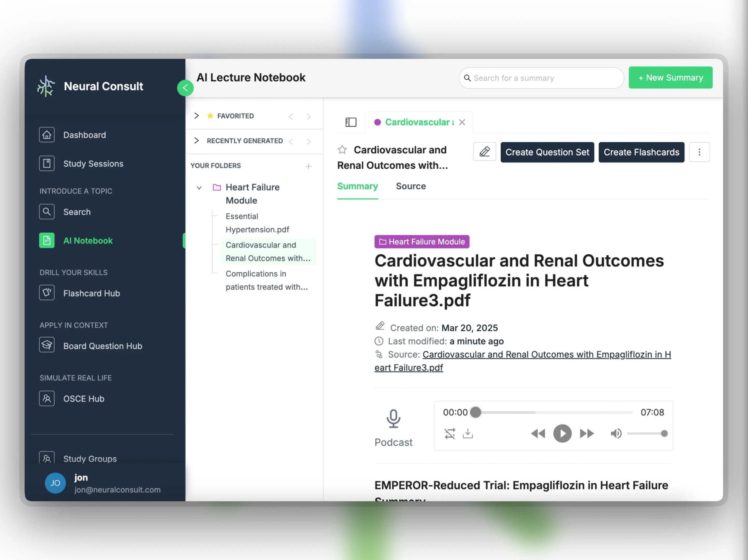Click 'Created on: Mar 20, 2025' text
The height and width of the screenshot is (560, 748).
click(444, 328)
